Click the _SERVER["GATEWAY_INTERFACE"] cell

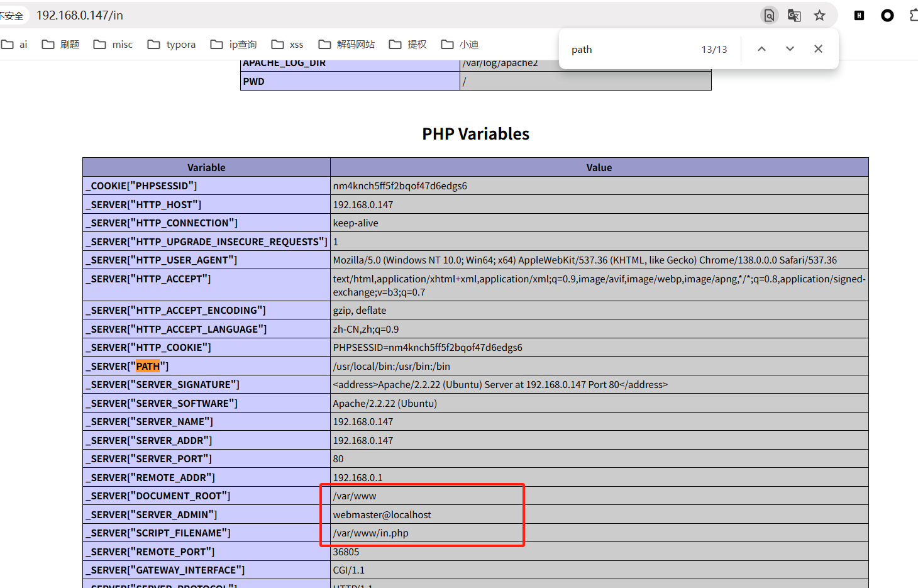[206, 570]
